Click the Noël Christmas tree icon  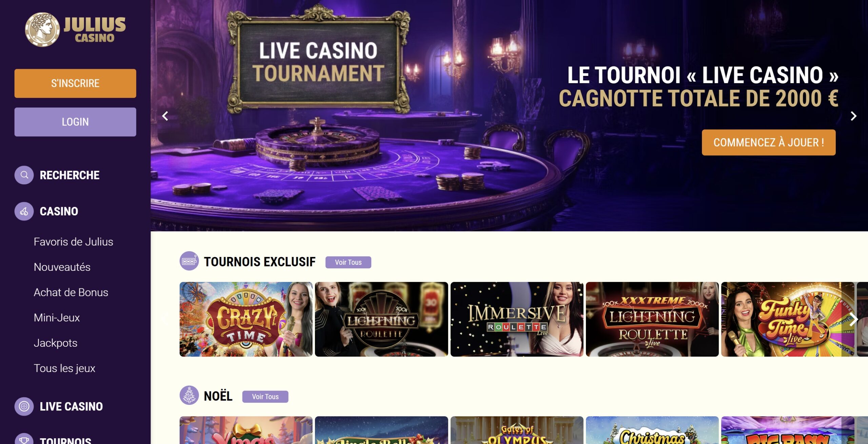point(189,395)
